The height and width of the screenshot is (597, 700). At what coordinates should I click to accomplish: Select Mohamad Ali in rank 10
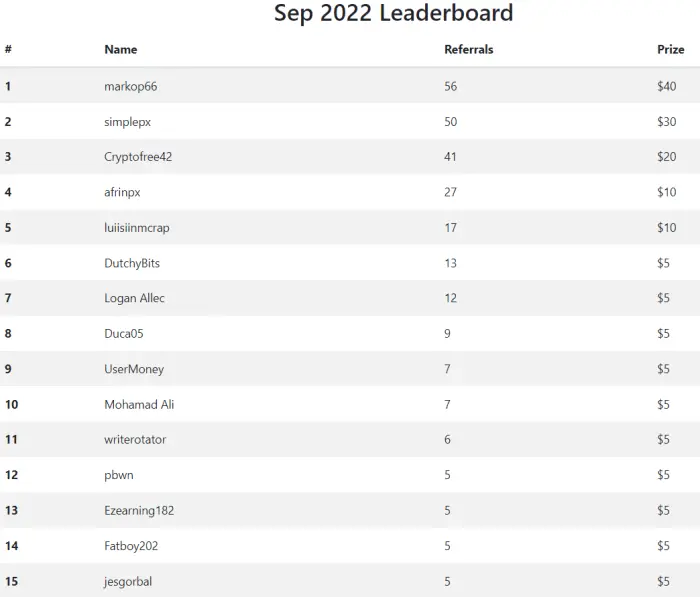click(139, 405)
